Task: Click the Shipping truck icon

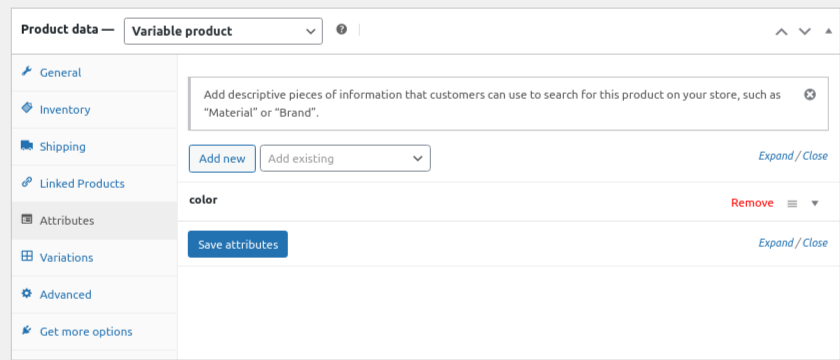Action: 26,145
